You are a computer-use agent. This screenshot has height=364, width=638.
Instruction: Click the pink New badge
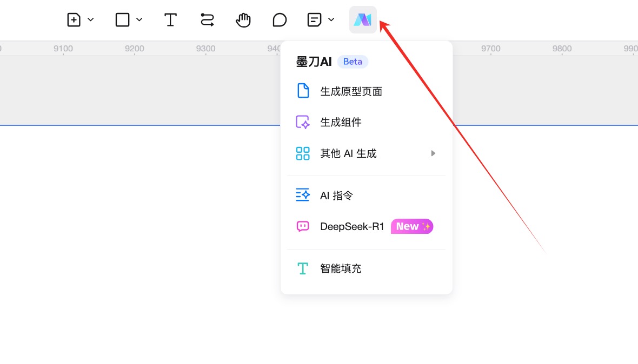click(412, 226)
